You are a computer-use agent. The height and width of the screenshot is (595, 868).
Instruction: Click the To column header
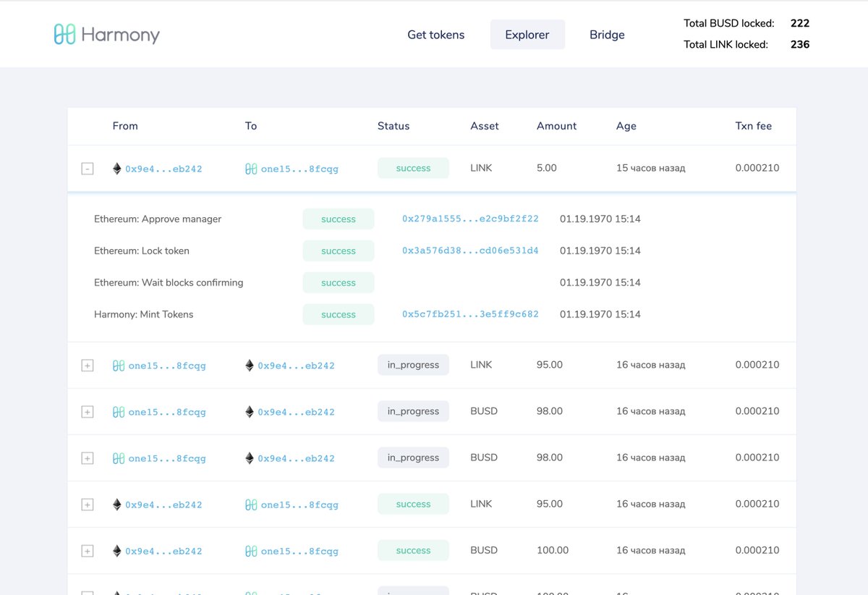pos(251,126)
